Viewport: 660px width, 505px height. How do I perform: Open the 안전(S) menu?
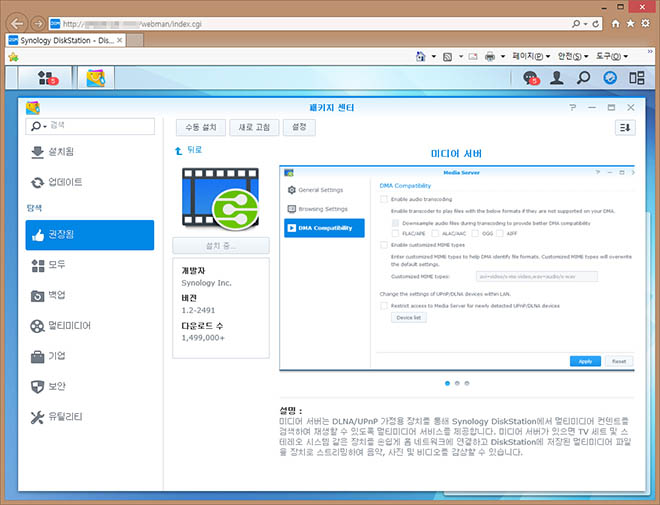572,56
